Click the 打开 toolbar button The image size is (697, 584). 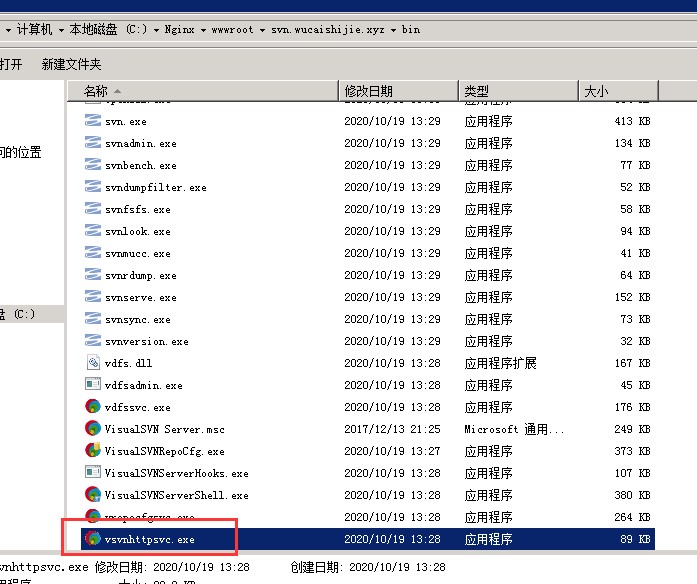click(11, 64)
